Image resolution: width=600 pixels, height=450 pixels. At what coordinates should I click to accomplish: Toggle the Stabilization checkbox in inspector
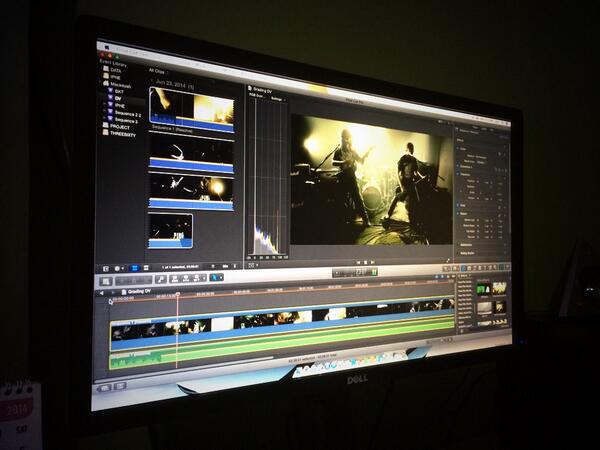click(x=459, y=244)
